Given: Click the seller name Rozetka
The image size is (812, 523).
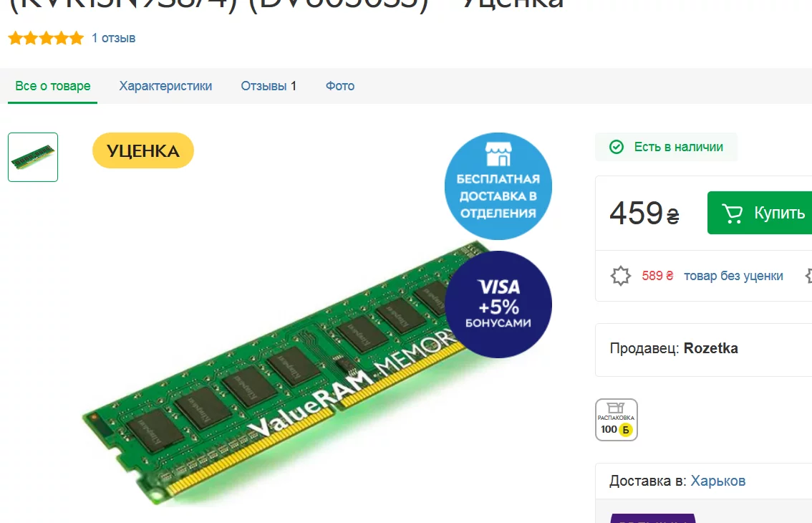Looking at the screenshot, I should tap(710, 348).
